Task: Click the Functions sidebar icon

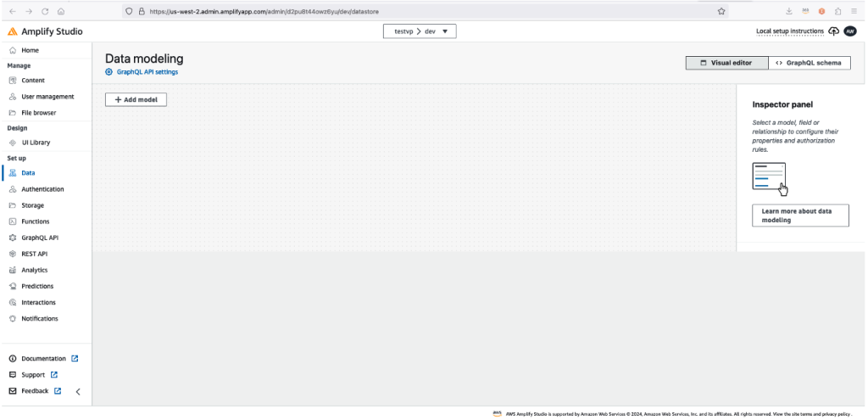Action: click(13, 221)
